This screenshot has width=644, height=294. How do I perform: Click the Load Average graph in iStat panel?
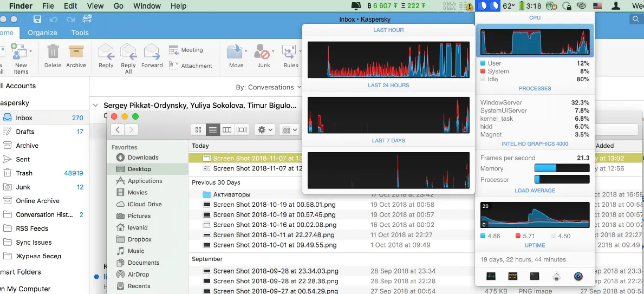[535, 215]
